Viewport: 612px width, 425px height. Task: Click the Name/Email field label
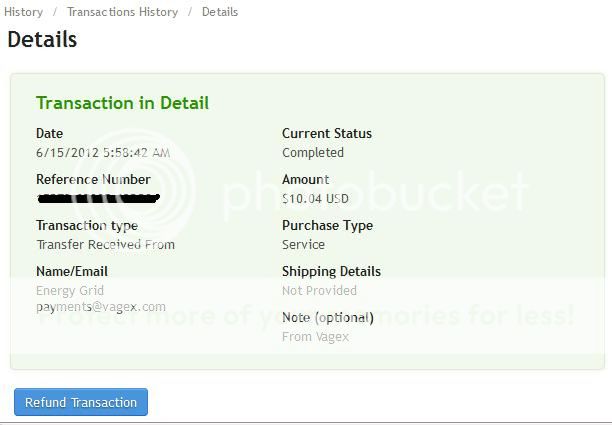pyautogui.click(x=72, y=271)
